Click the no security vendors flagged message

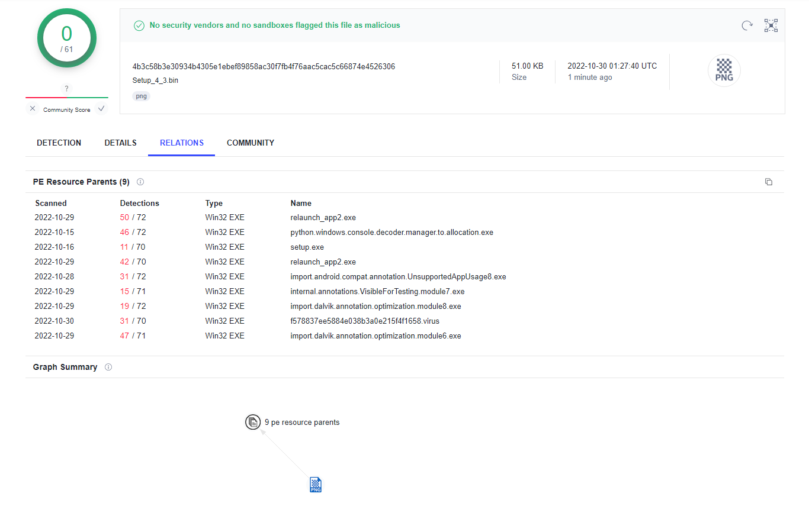(x=275, y=25)
